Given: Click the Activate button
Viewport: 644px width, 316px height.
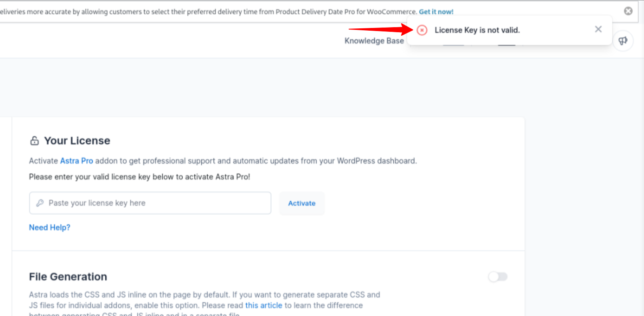Looking at the screenshot, I should [302, 203].
